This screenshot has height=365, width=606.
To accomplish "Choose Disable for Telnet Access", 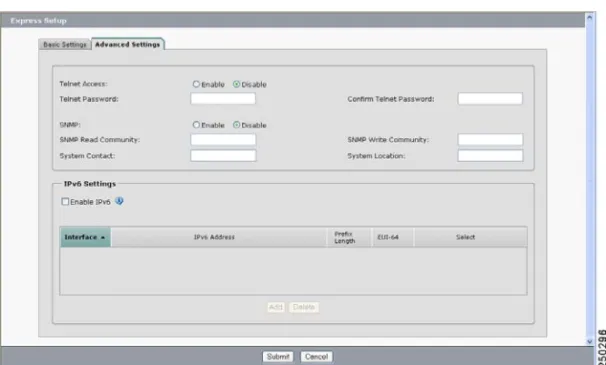I will pyautogui.click(x=237, y=84).
